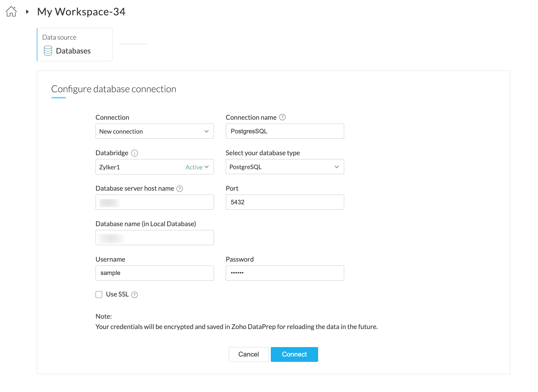This screenshot has width=538, height=392.
Task: Click the Databridge info icon
Action: tap(135, 153)
